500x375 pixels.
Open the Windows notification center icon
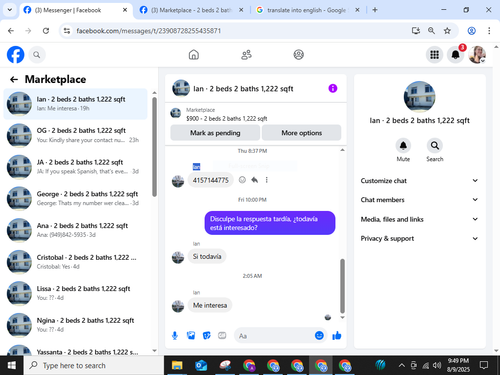[x=484, y=365]
